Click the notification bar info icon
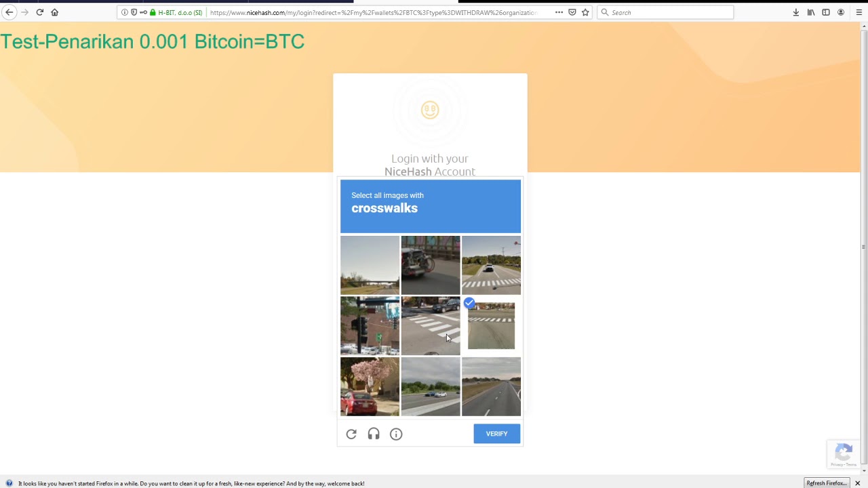The image size is (868, 488). [9, 483]
